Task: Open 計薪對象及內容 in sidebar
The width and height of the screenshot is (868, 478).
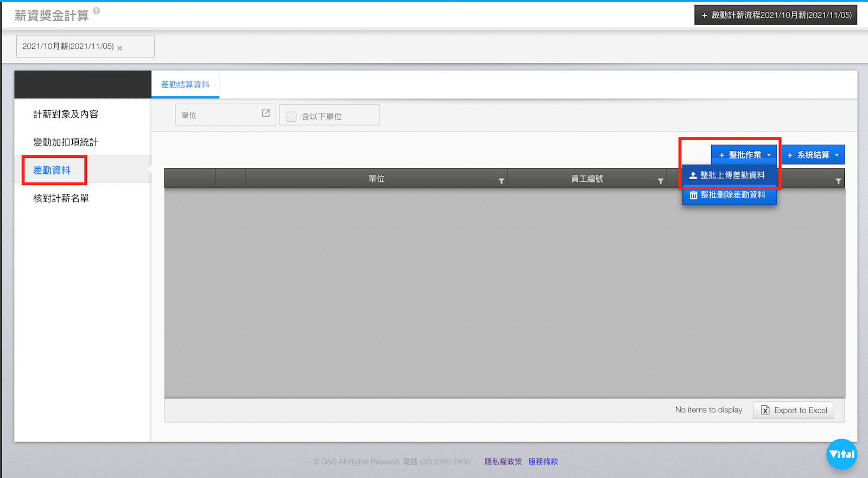Action: click(x=66, y=114)
